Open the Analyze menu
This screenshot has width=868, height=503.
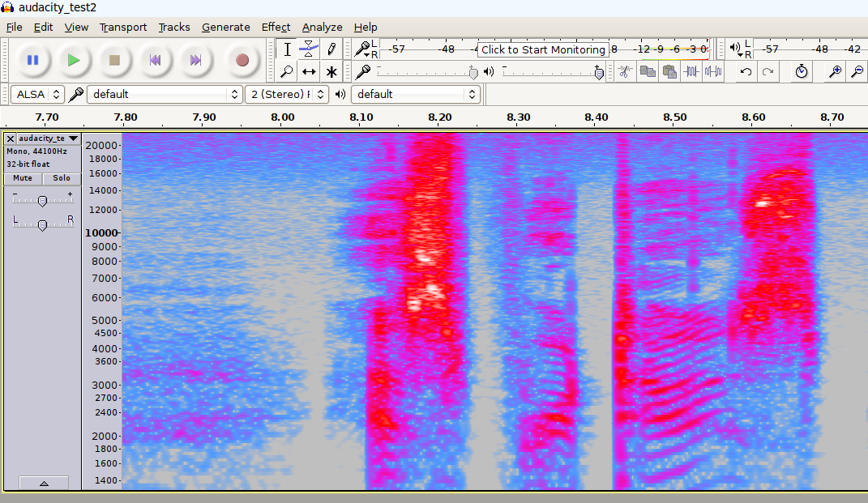point(322,27)
